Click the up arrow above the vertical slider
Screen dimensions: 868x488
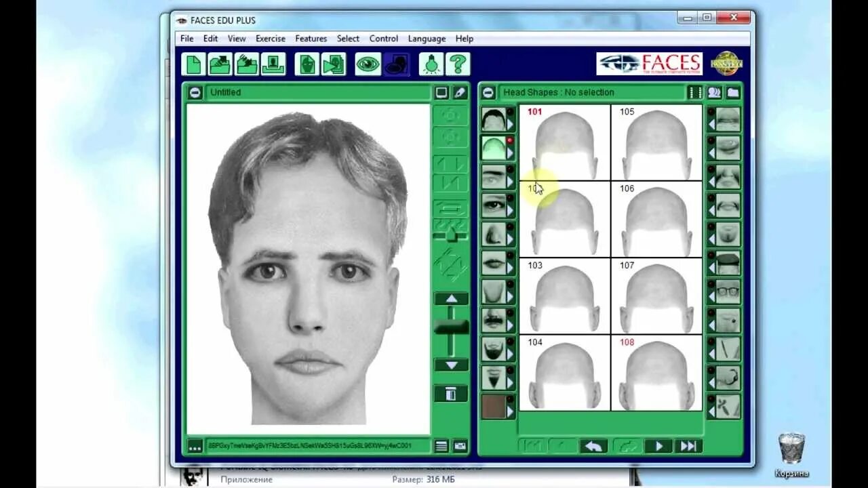pos(451,299)
